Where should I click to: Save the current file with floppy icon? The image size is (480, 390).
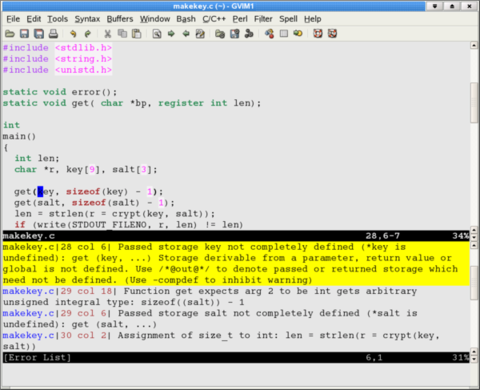(24, 34)
